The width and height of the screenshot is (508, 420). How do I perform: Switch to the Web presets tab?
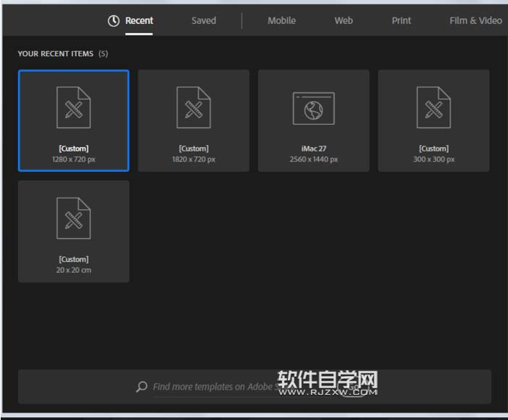click(343, 21)
